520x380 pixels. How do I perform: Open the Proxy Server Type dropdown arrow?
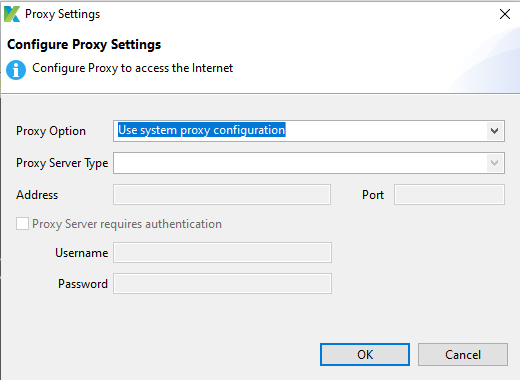click(495, 163)
